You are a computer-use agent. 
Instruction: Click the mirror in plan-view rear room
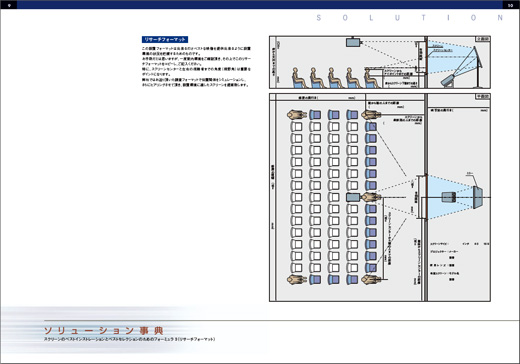coord(477,197)
